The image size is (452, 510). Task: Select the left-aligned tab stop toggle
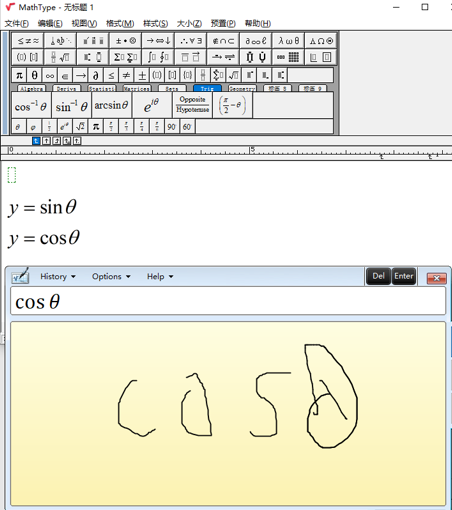[36, 141]
